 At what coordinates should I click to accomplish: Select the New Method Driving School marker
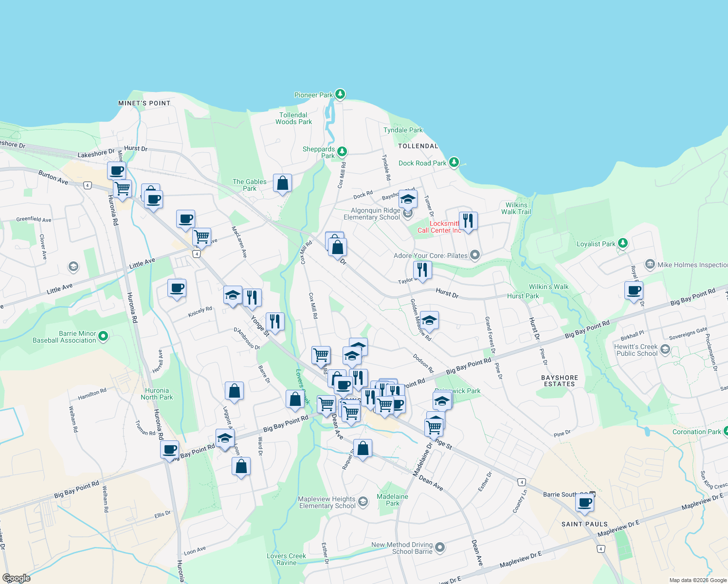[439, 547]
